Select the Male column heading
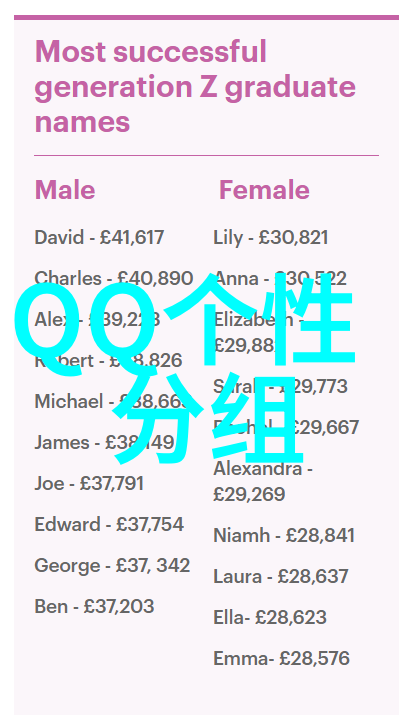This screenshot has height=715, width=414. click(65, 190)
